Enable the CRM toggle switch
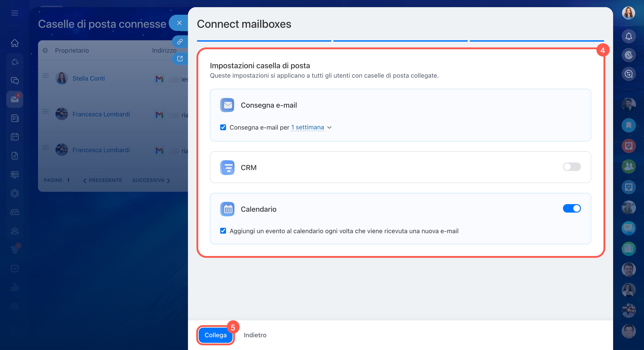 (x=571, y=167)
